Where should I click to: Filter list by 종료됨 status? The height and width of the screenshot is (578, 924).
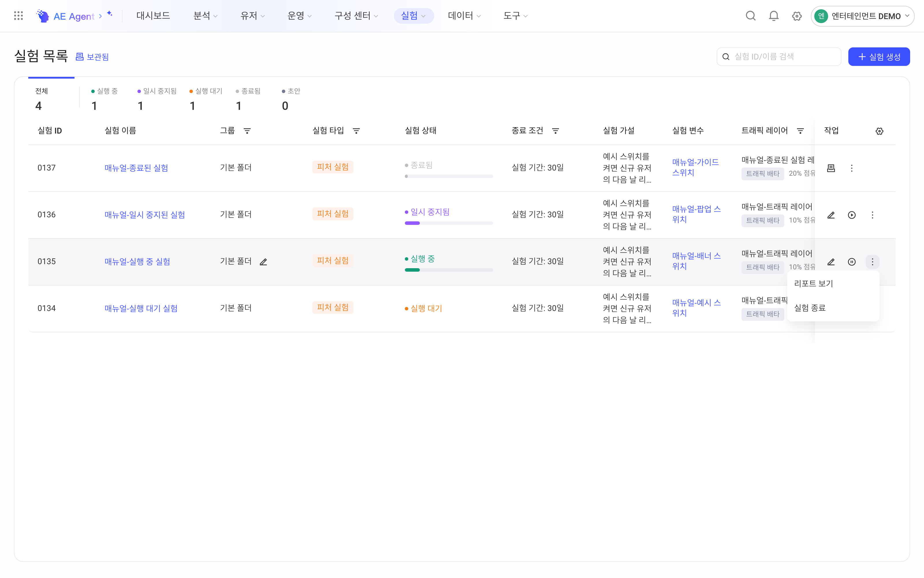(248, 99)
